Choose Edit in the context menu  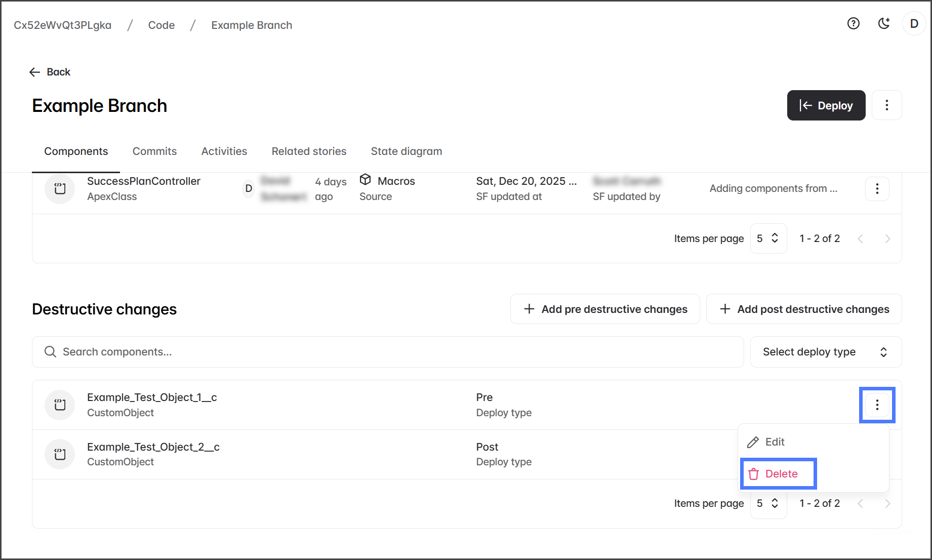[x=774, y=442]
